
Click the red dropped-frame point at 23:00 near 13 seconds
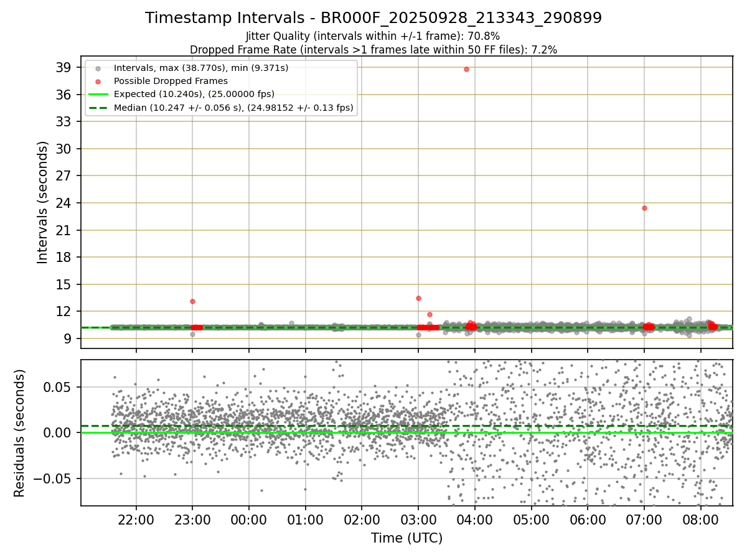[192, 301]
